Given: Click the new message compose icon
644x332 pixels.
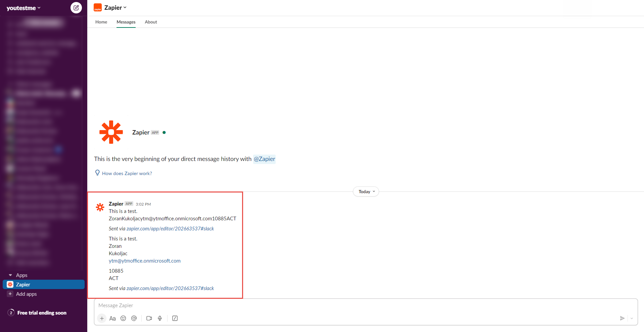Looking at the screenshot, I should (x=76, y=8).
